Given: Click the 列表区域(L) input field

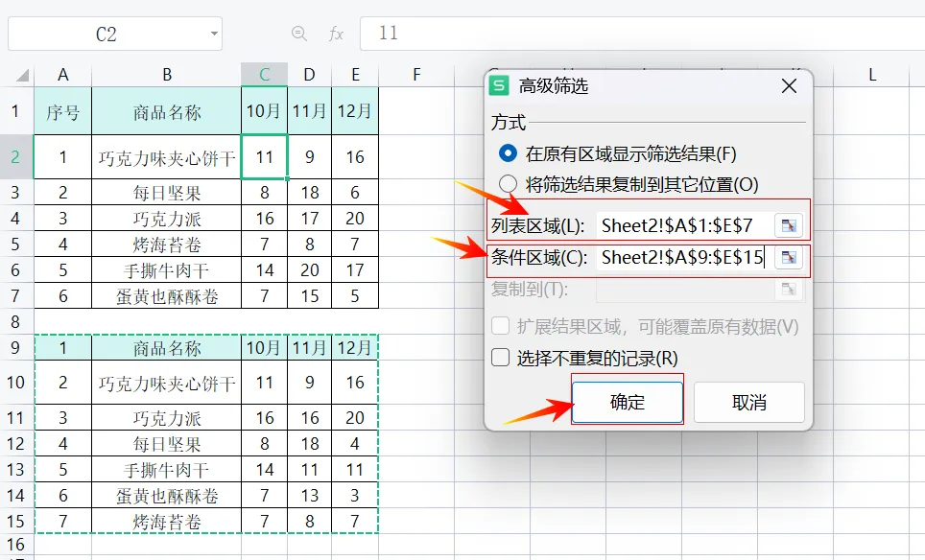Looking at the screenshot, I should (x=684, y=225).
